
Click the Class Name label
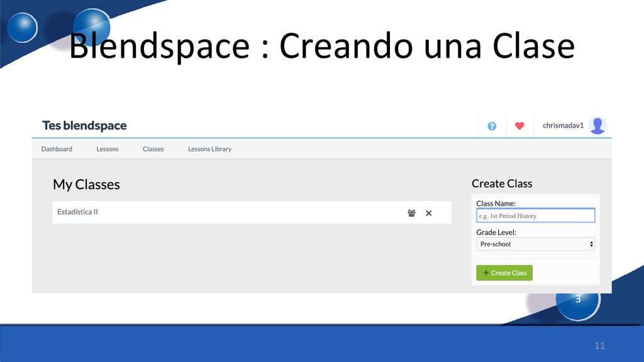pos(496,204)
